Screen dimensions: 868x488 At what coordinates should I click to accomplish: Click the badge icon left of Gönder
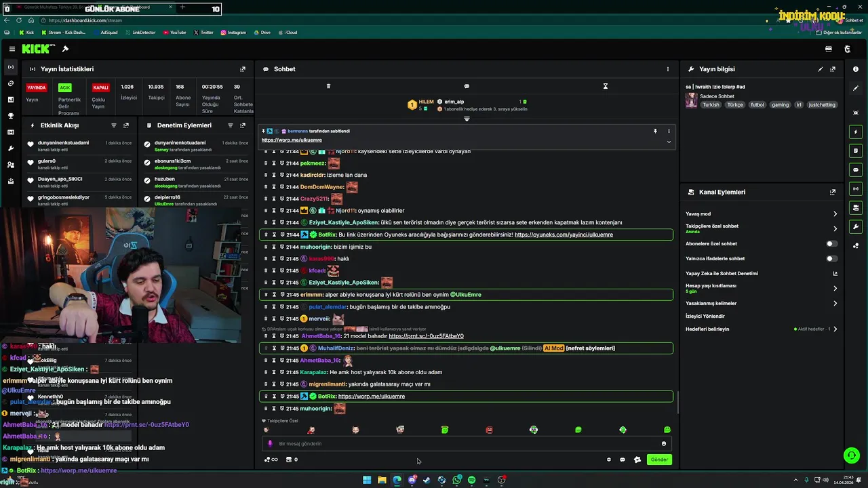tap(637, 460)
